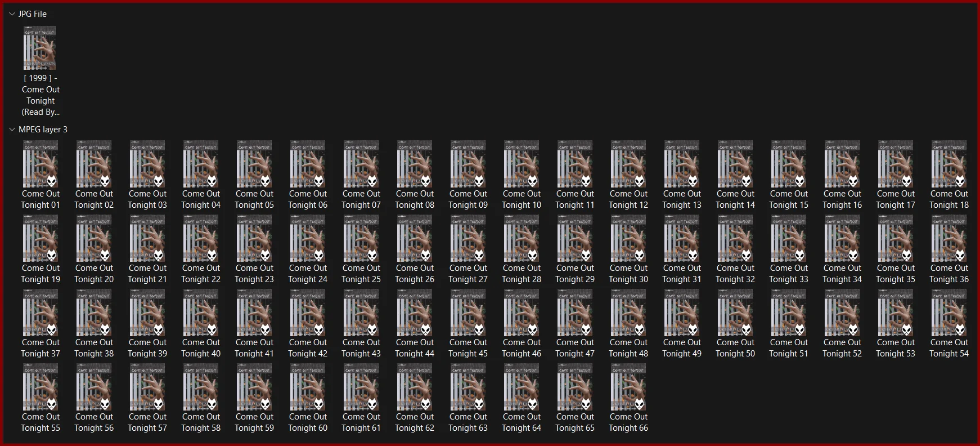Click the "Come Out Tonight 29" file name

pos(575,274)
